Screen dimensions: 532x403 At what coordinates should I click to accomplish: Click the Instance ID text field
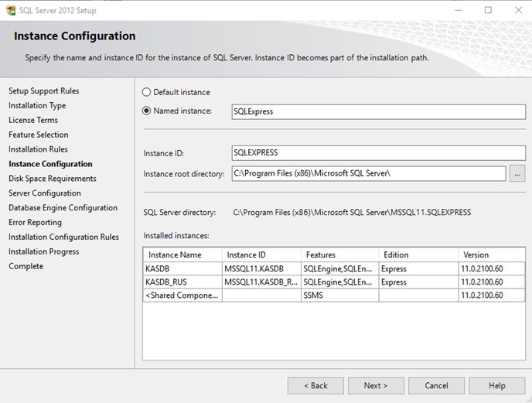pyautogui.click(x=379, y=153)
